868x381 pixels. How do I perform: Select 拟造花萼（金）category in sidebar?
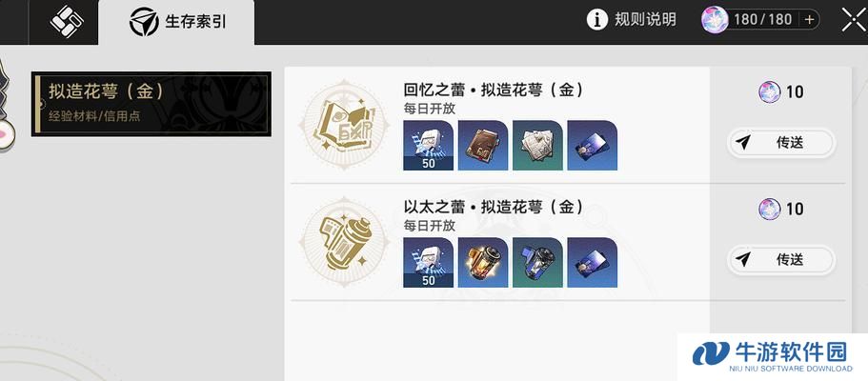tap(151, 104)
